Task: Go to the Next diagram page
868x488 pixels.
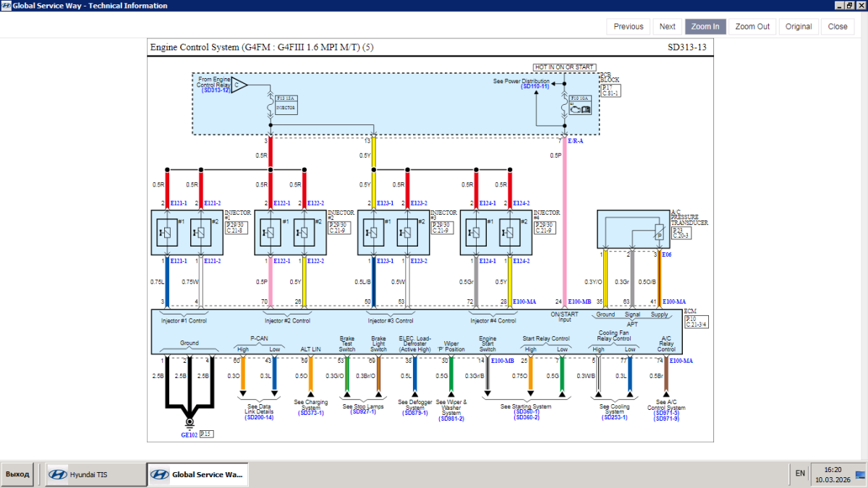Action: (667, 27)
